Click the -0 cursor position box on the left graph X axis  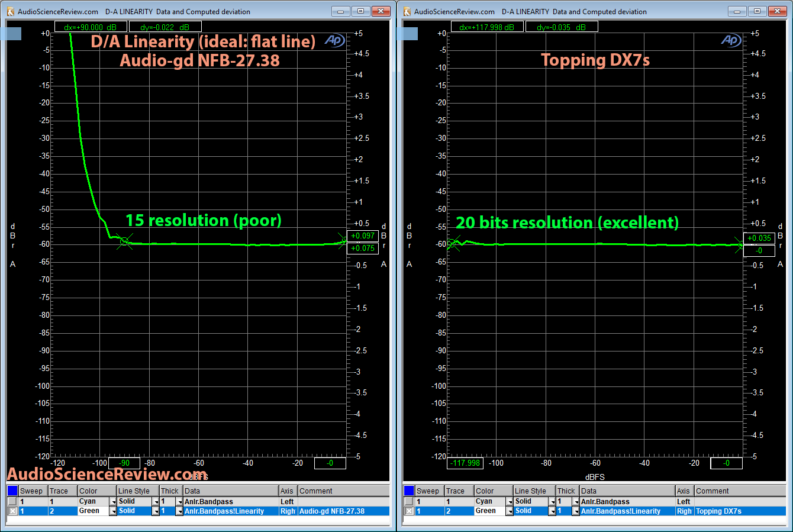click(329, 463)
